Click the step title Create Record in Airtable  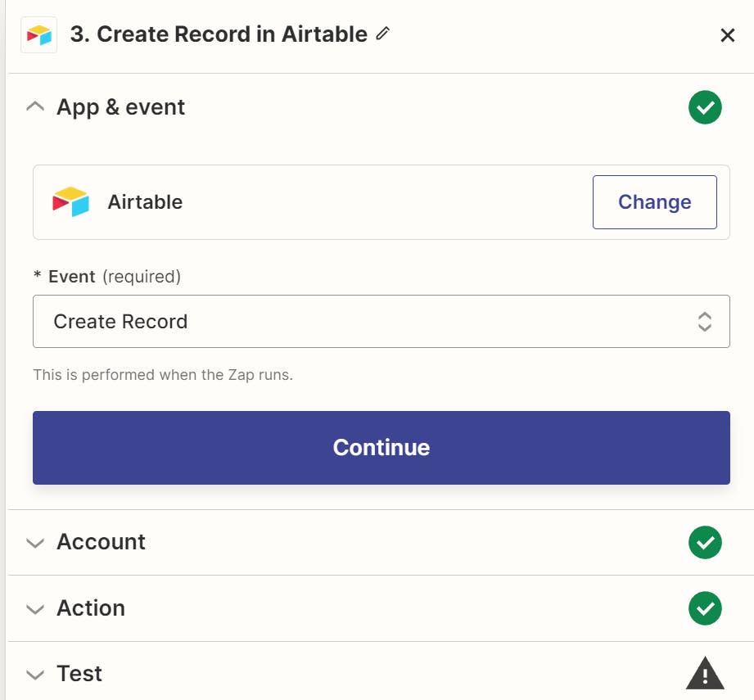219,34
